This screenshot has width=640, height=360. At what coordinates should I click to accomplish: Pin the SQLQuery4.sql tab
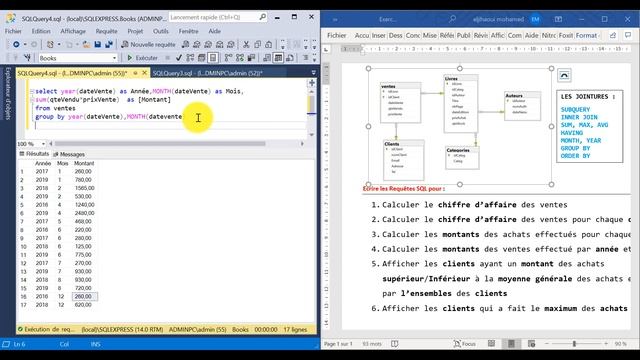[x=135, y=73]
